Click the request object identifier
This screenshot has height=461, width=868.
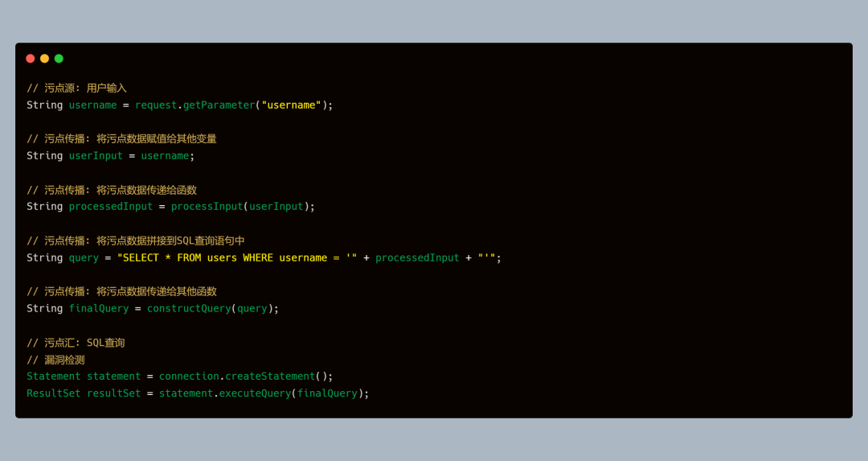coord(156,105)
